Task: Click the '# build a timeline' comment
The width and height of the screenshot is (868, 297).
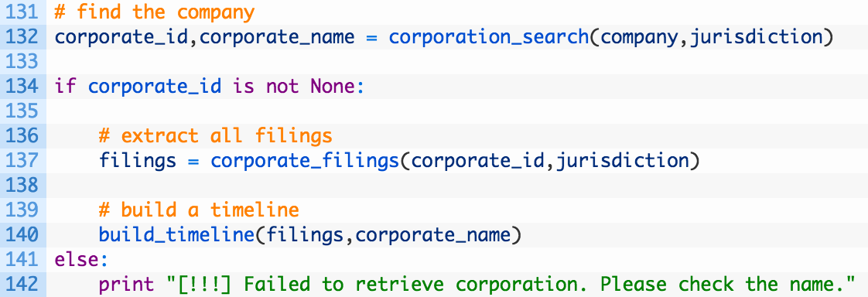Action: pyautogui.click(x=200, y=210)
